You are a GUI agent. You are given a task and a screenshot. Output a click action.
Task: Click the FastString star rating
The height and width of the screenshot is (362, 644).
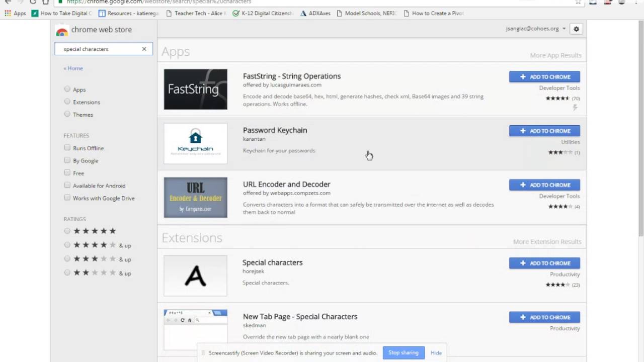558,99
